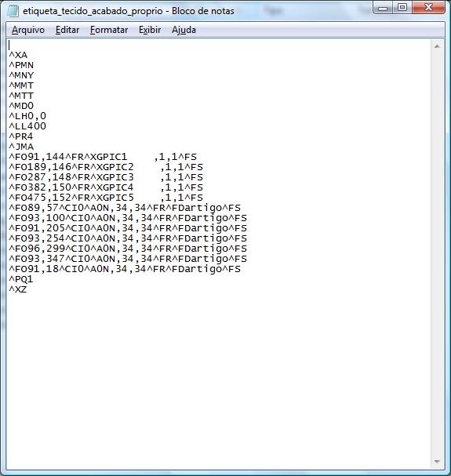This screenshot has width=451, height=476.
Task: Click the window title text etiqueta_tecido_acabado_proprio
Action: [x=93, y=11]
